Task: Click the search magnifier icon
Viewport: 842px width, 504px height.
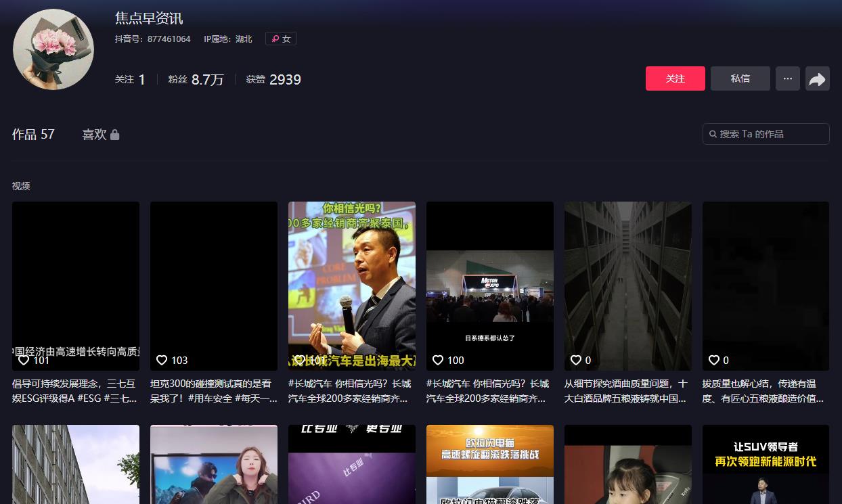Action: [x=713, y=134]
